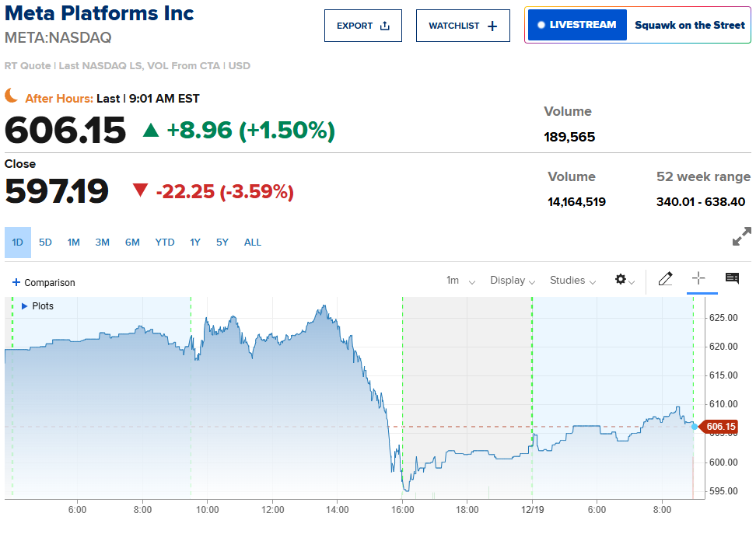Select the 5D time range tab
Screen dimensions: 756x534
tap(46, 243)
